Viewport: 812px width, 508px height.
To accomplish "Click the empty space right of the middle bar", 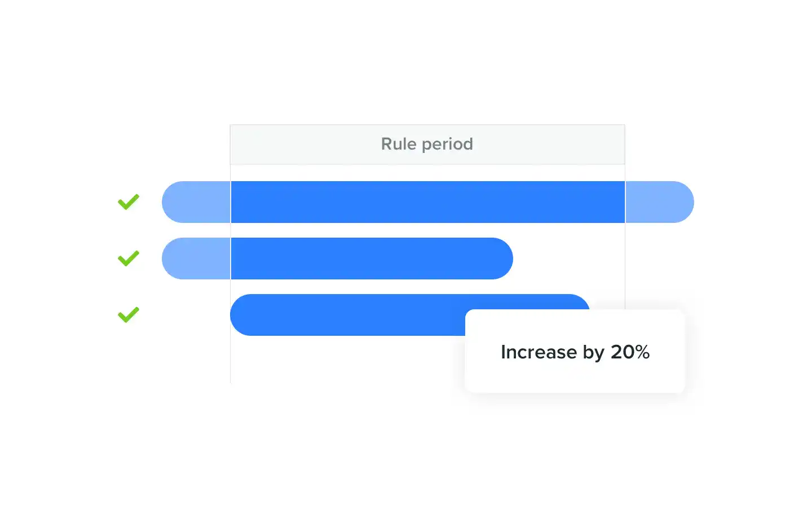I will (568, 259).
